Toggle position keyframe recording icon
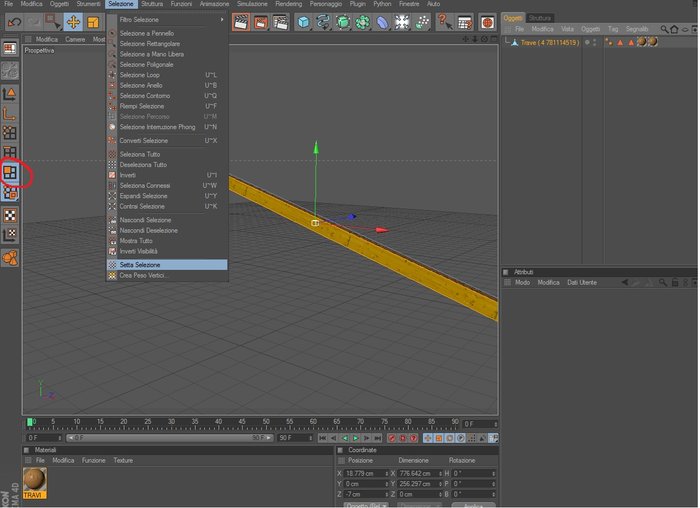Viewport: 700px width, 508px height. (428, 438)
